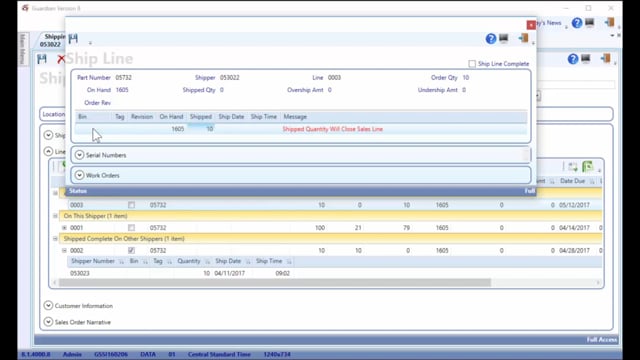Click the Full Access label in the footer
This screenshot has width=640, height=360.
pos(602,340)
